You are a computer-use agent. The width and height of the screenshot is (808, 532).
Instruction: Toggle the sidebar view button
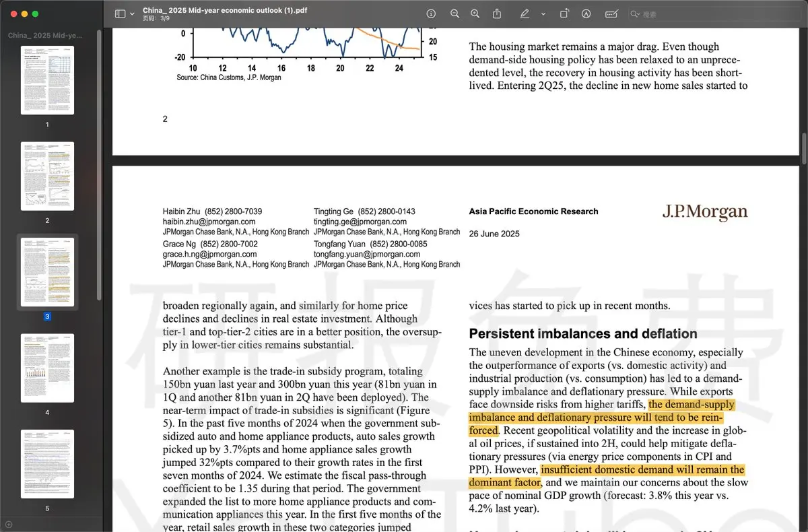pyautogui.click(x=121, y=13)
